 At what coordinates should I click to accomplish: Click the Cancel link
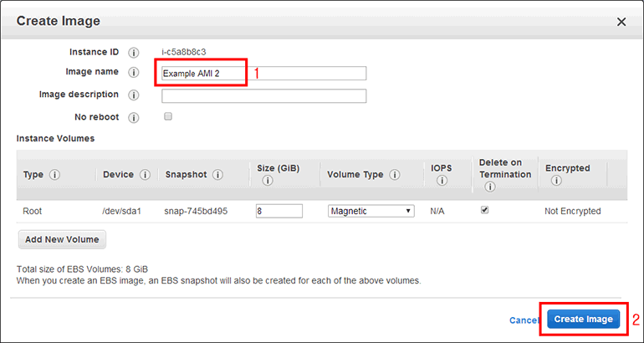(524, 320)
